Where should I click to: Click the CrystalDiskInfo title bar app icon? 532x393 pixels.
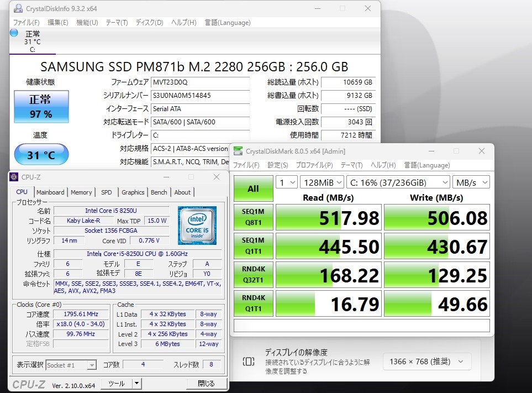tap(18, 8)
